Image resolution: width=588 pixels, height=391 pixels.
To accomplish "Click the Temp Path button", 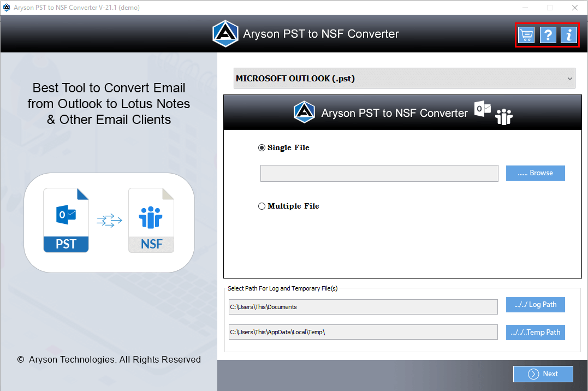I will point(535,333).
